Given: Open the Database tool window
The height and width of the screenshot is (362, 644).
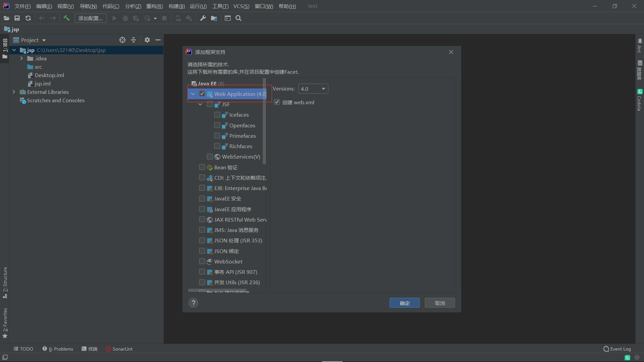Looking at the screenshot, I should pyautogui.click(x=640, y=70).
